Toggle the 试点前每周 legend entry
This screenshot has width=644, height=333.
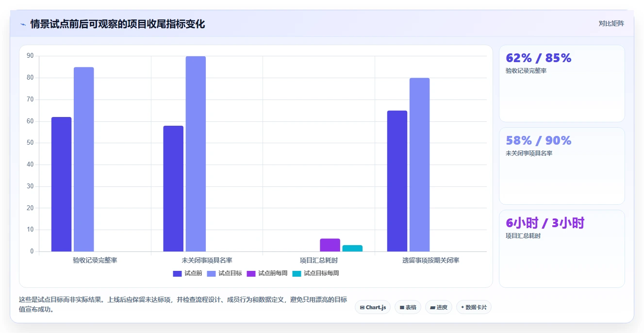click(267, 273)
